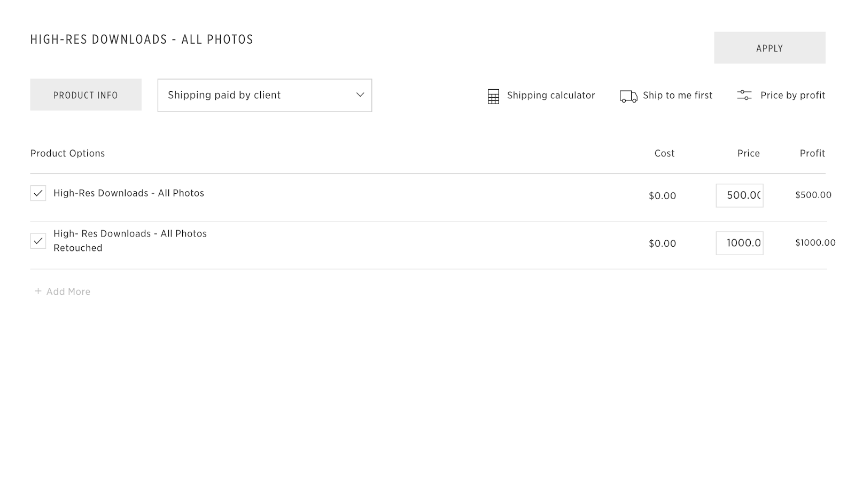Click the All Photos Retouched option label
Image resolution: width=855 pixels, height=504 pixels.
(x=130, y=240)
